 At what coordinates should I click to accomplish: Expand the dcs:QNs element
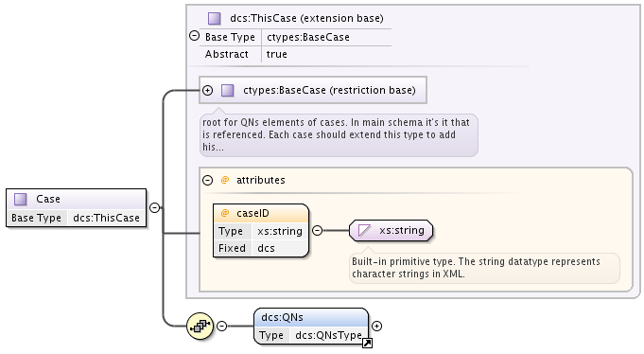376,326
